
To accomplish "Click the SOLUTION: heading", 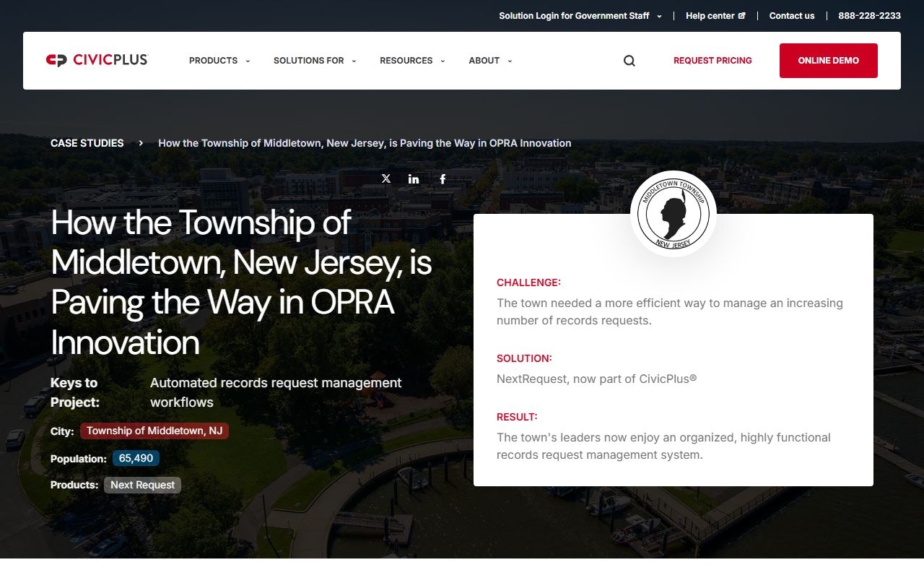I will pyautogui.click(x=524, y=358).
